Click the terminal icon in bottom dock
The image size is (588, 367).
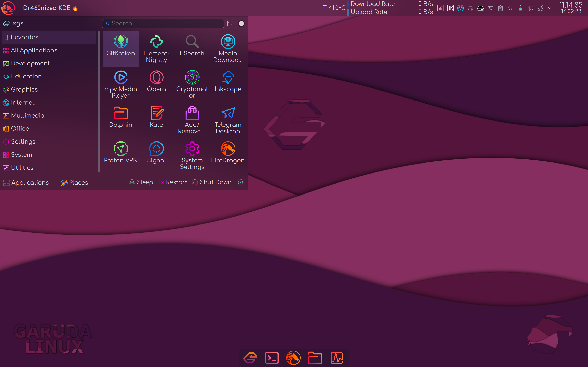coord(271,358)
